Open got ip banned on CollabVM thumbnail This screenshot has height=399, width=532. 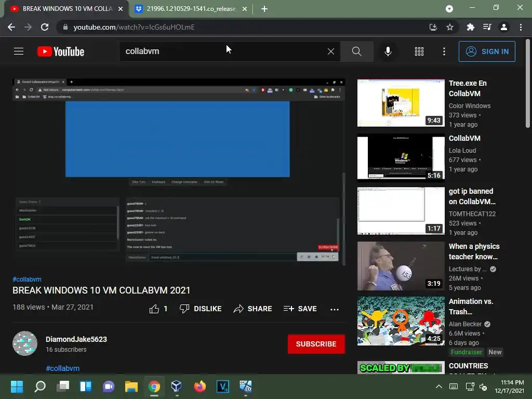(x=401, y=211)
